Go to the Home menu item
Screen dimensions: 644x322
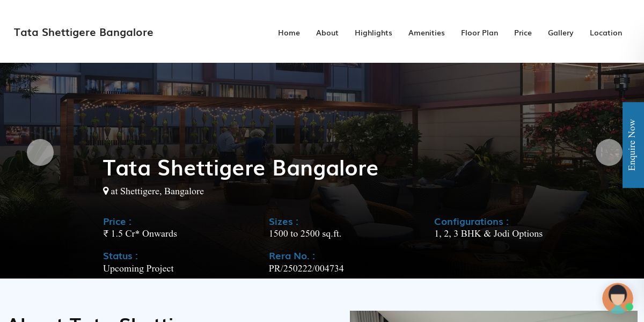click(289, 33)
